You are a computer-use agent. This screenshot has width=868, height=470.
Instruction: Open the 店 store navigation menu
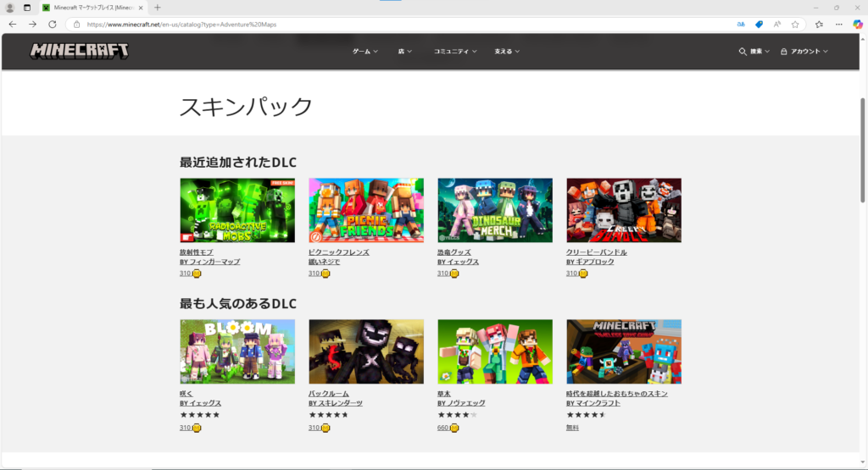405,52
